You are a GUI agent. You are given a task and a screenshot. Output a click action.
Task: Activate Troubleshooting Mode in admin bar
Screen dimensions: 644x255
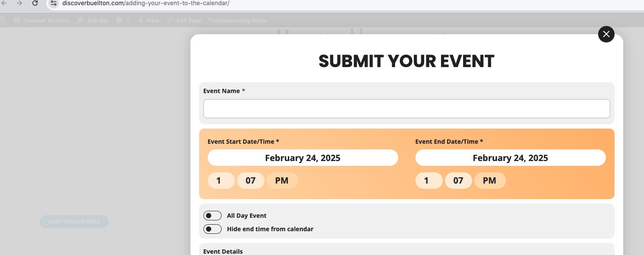(x=237, y=20)
